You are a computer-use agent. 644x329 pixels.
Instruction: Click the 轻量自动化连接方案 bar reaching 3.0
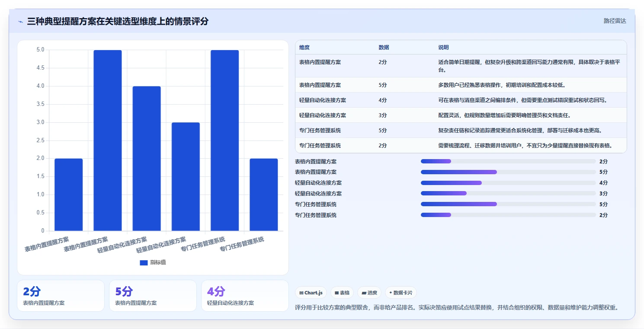click(186, 176)
